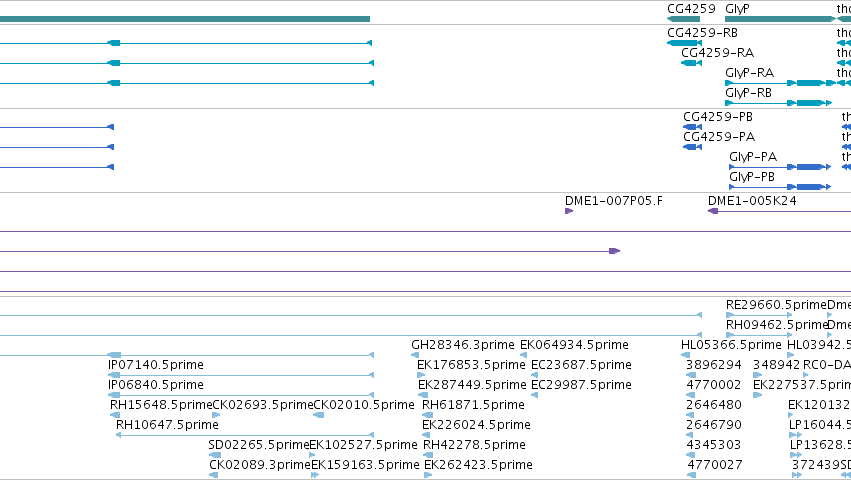Click the DME1-007P05.F arrow marker

569,211
